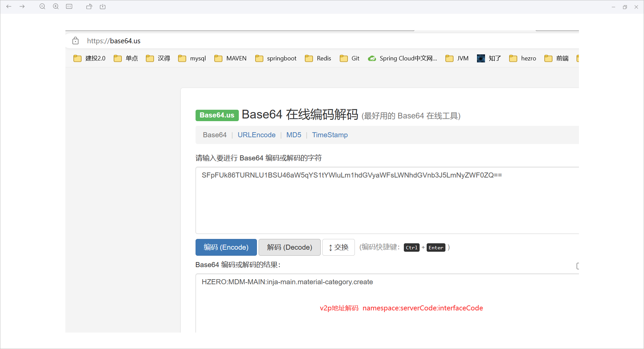Screen dimensions: 644x349
Task: Open the 知了 bookmark
Action: pyautogui.click(x=489, y=58)
